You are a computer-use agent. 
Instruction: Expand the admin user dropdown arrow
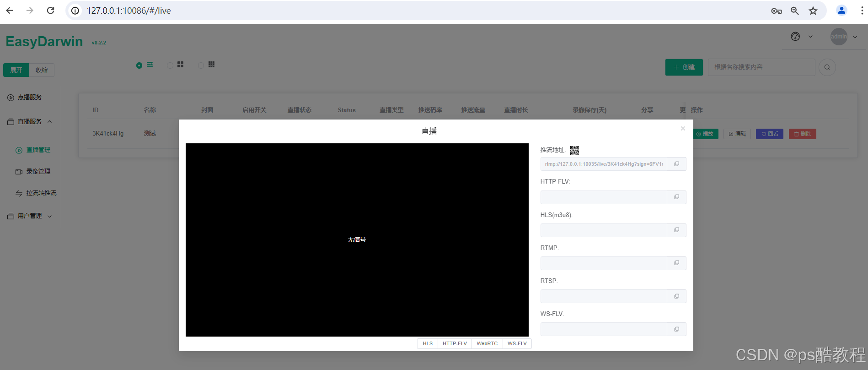[855, 37]
